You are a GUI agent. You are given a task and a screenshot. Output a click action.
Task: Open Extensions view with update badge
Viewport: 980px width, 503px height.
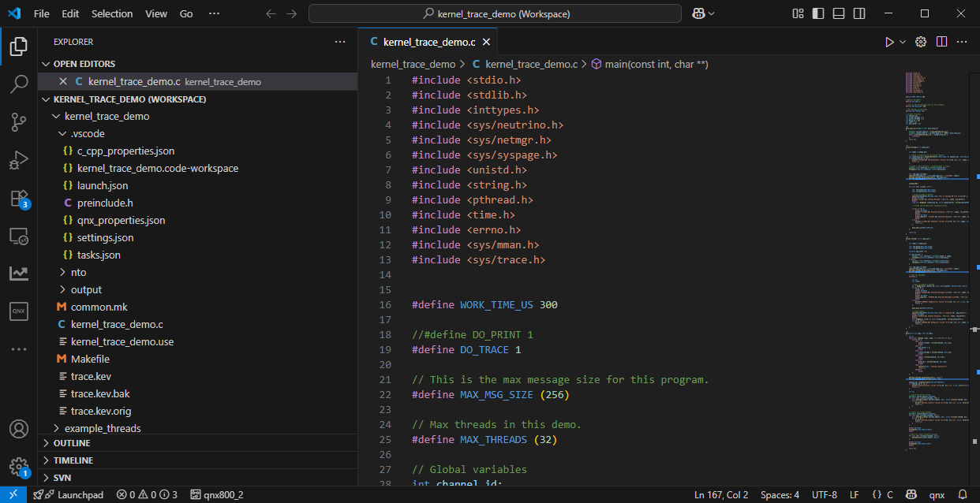tap(19, 198)
